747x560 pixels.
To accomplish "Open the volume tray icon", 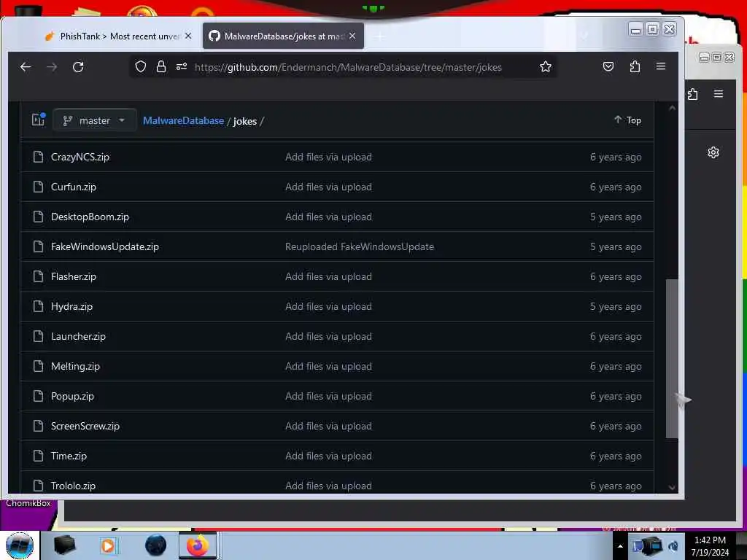I will [673, 546].
